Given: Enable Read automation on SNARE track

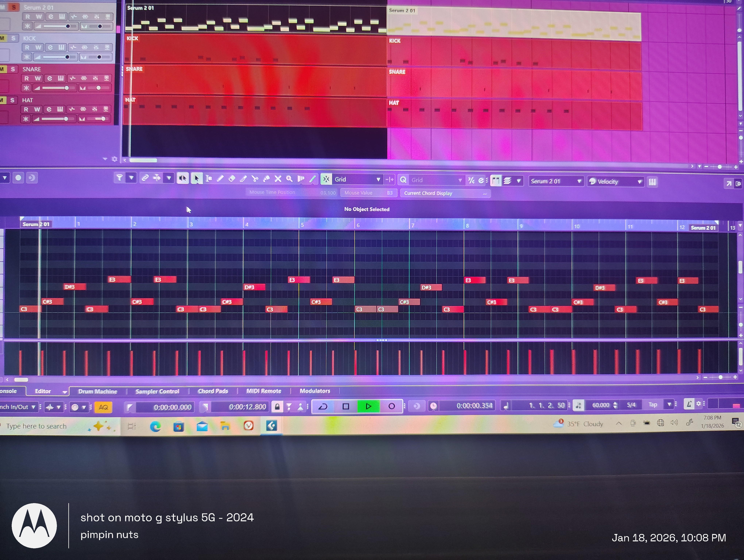Looking at the screenshot, I should point(27,78).
